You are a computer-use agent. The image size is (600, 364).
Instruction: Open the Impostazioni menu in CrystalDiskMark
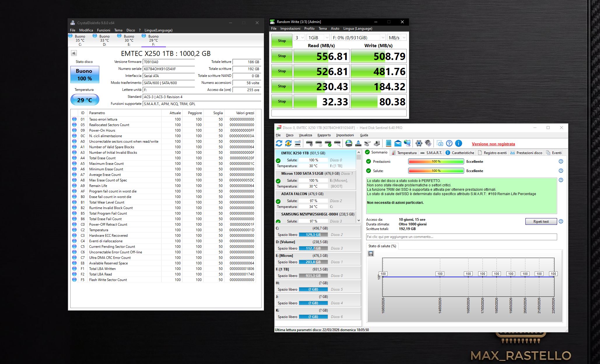[x=290, y=29]
